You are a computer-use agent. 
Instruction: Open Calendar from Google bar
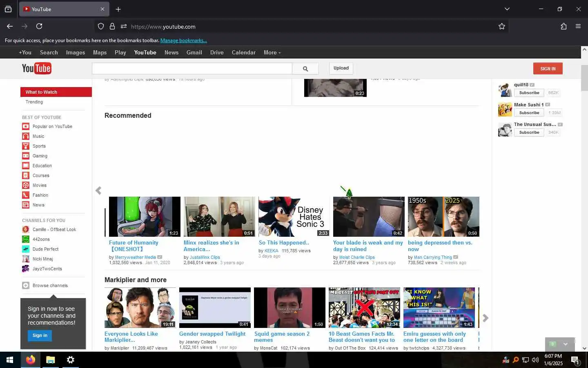pos(244,52)
